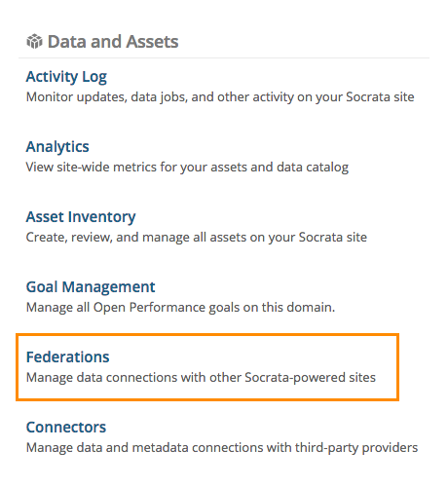The image size is (448, 487).
Task: Open Goal Management
Action: coord(91,287)
